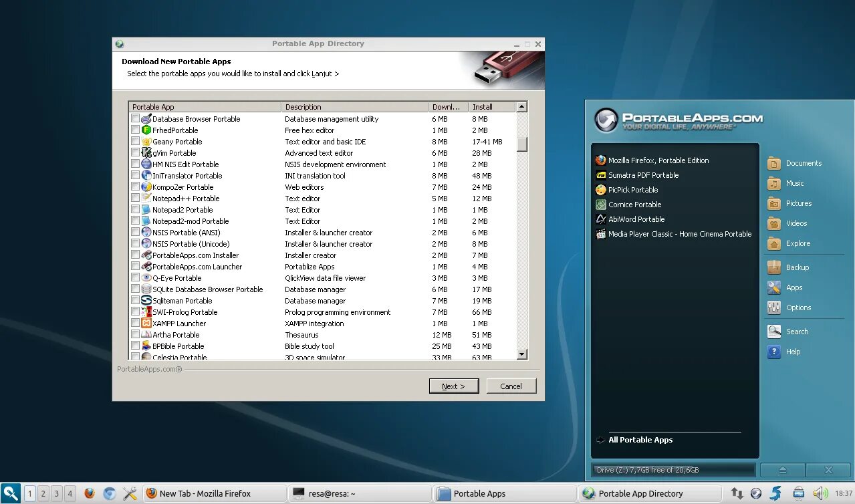Launch Sumatra PDF Portable from menu
Viewport: 855px width, 504px height.
click(x=637, y=175)
